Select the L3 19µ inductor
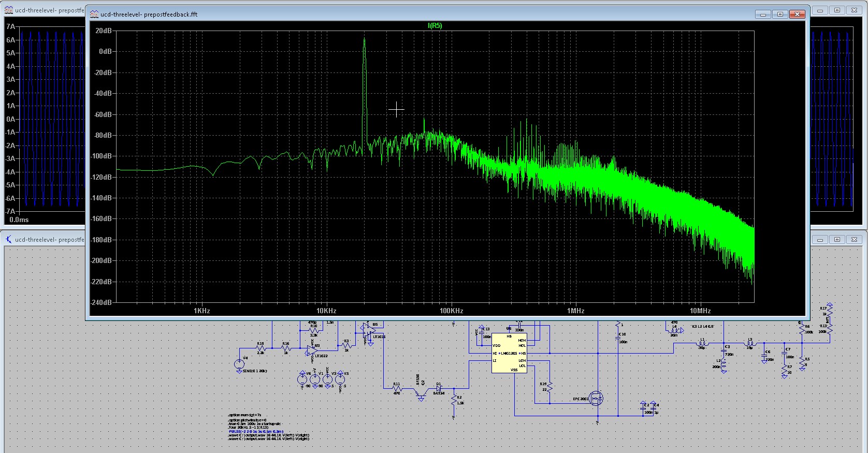868x453 pixels. click(x=750, y=343)
